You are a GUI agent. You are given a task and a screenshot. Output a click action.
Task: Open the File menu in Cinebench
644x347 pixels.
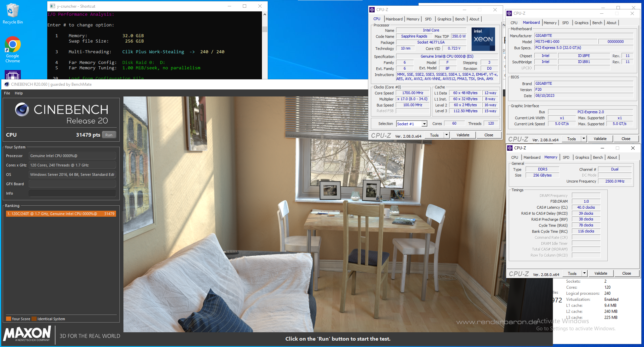click(7, 93)
